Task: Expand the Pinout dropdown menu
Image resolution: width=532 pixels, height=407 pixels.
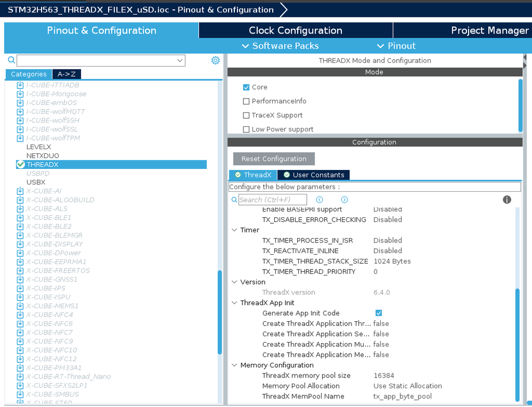Action: [x=396, y=46]
